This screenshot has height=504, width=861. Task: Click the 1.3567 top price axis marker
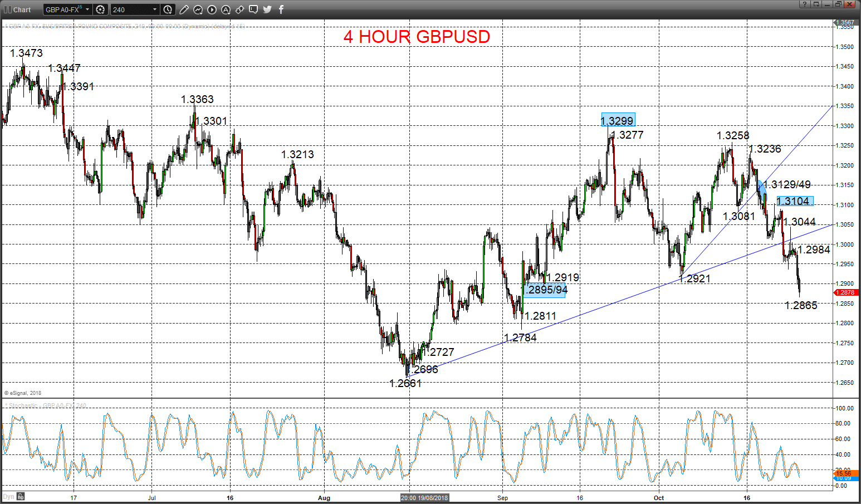pyautogui.click(x=845, y=22)
